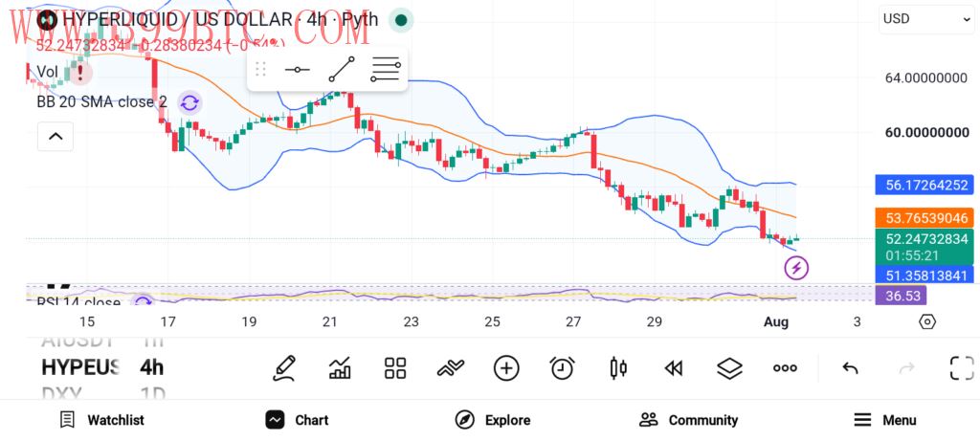Click the 53.76539046 basis price label
The width and height of the screenshot is (980, 441).
click(x=924, y=218)
